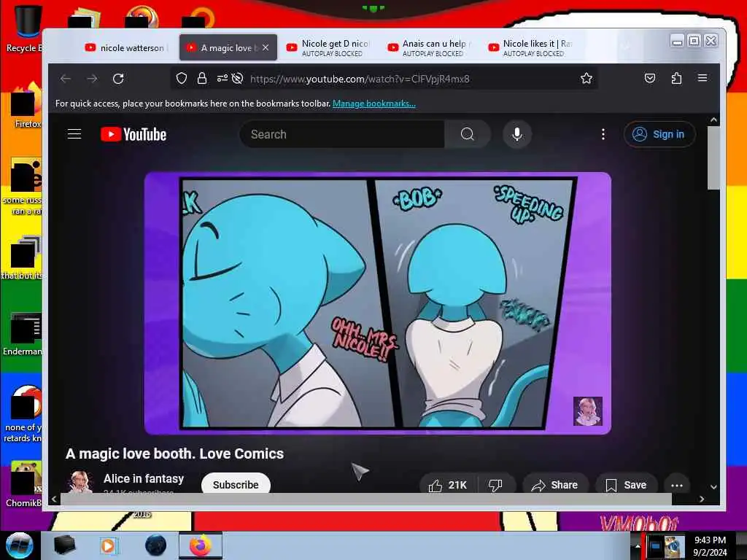Show site security via the padlock icon
747x560 pixels.
click(202, 79)
